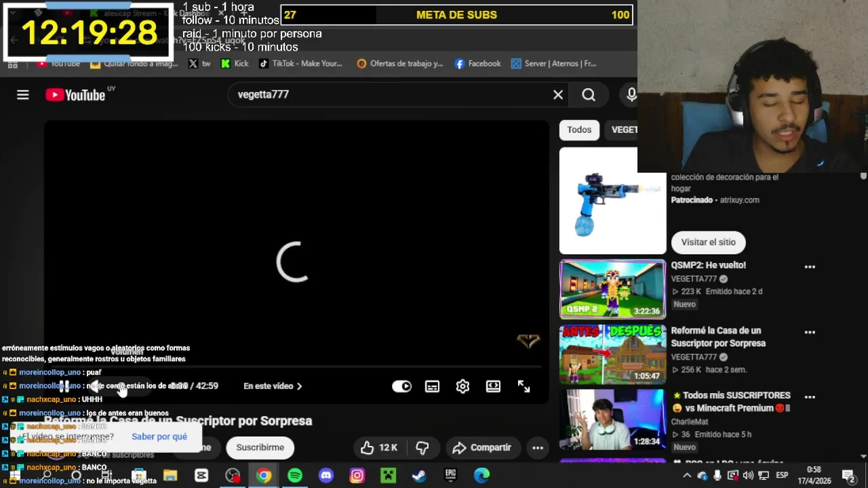
Task: Open CapCut from the taskbar
Action: (x=201, y=476)
